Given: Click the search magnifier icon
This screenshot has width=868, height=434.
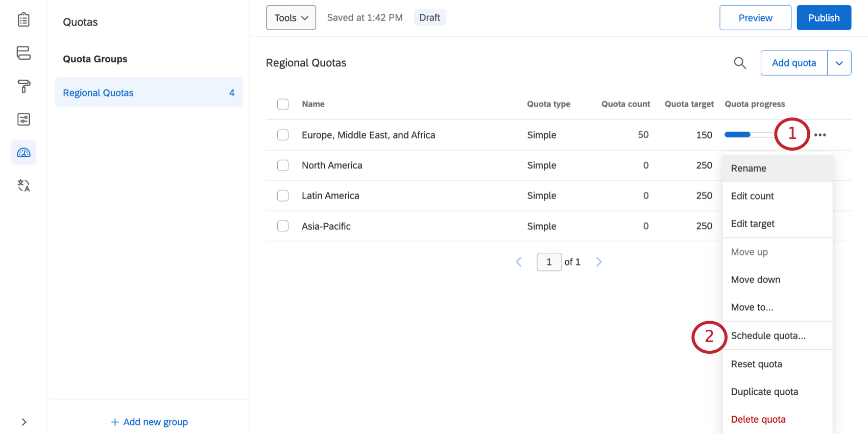Looking at the screenshot, I should click(740, 63).
